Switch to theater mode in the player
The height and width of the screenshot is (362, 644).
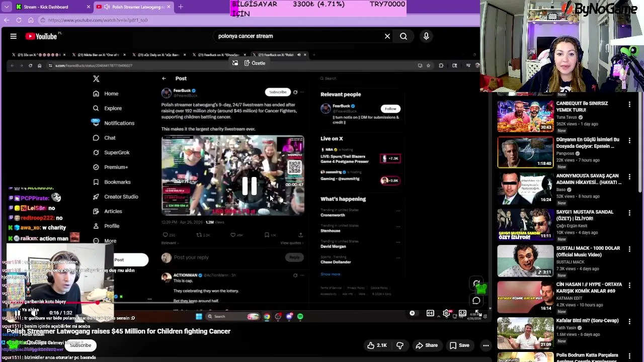[x=462, y=313]
